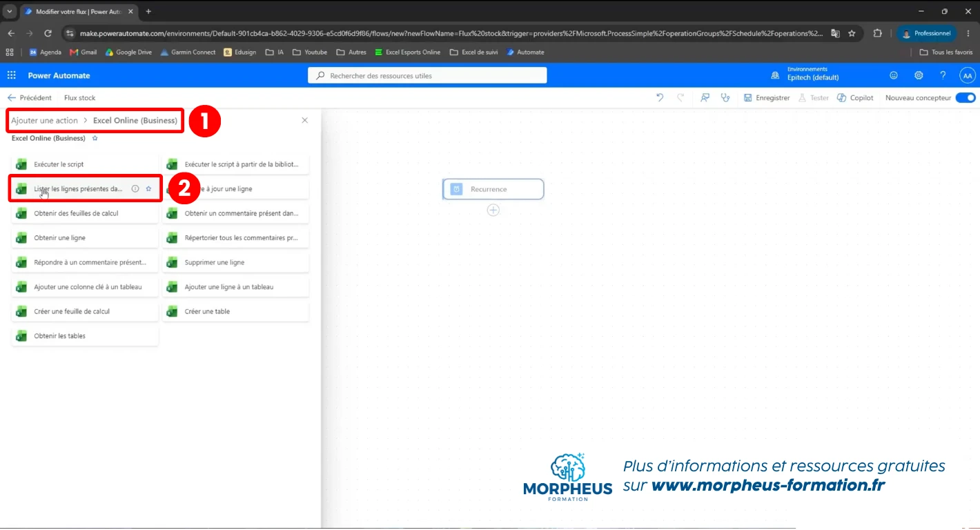Screen dimensions: 980x530
Task: Open the Chrome extensions puzzle icon
Action: coord(878,33)
